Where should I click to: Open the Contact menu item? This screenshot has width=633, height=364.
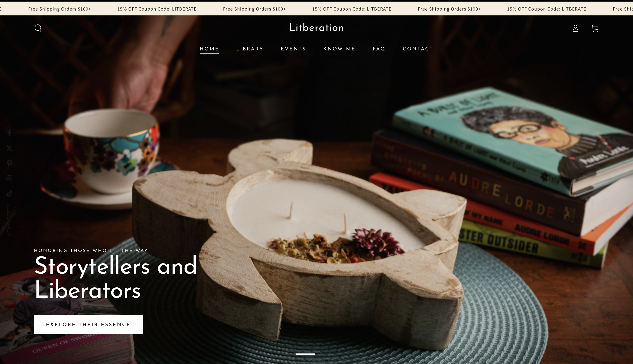pyautogui.click(x=418, y=49)
